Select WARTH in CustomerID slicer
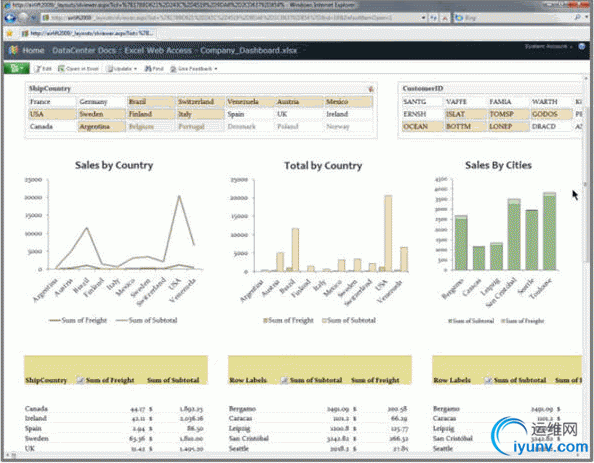The height and width of the screenshot is (463, 594). pyautogui.click(x=551, y=102)
